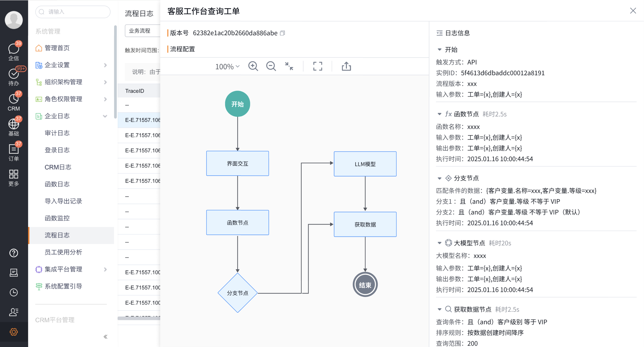Select the 界面交互 node
The width and height of the screenshot is (644, 347).
tap(237, 163)
